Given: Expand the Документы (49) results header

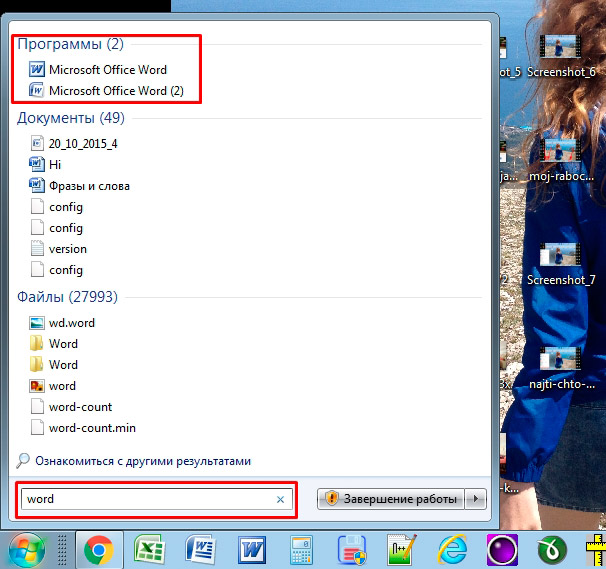Looking at the screenshot, I should pos(70,118).
